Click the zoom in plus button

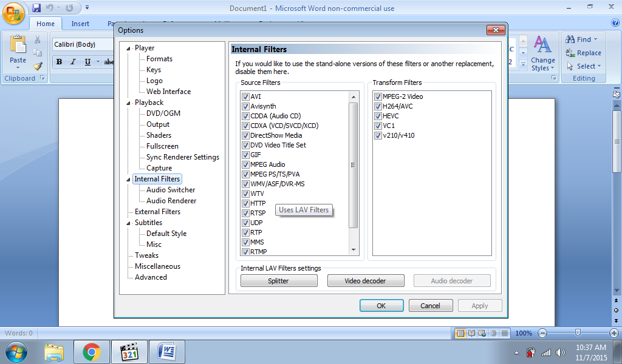[x=614, y=333]
